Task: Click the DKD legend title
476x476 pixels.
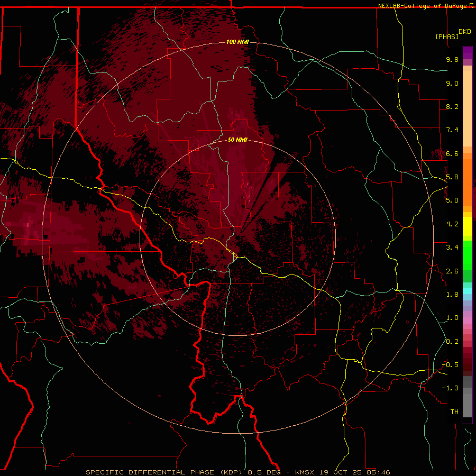Action: (x=464, y=32)
